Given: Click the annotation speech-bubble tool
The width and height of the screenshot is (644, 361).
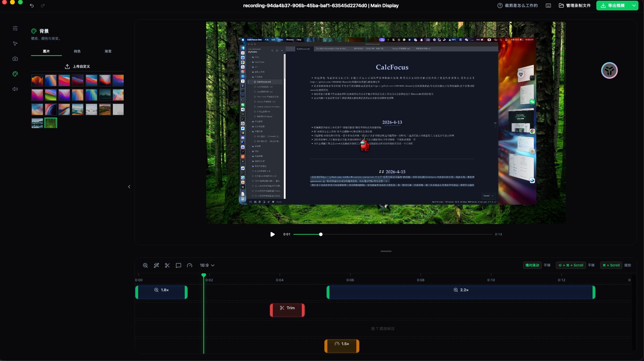Looking at the screenshot, I should (x=179, y=265).
